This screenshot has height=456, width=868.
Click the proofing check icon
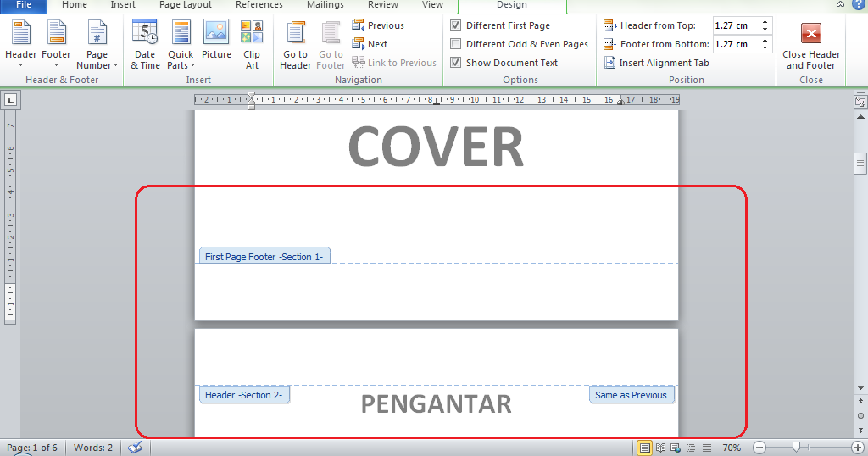(x=135, y=448)
